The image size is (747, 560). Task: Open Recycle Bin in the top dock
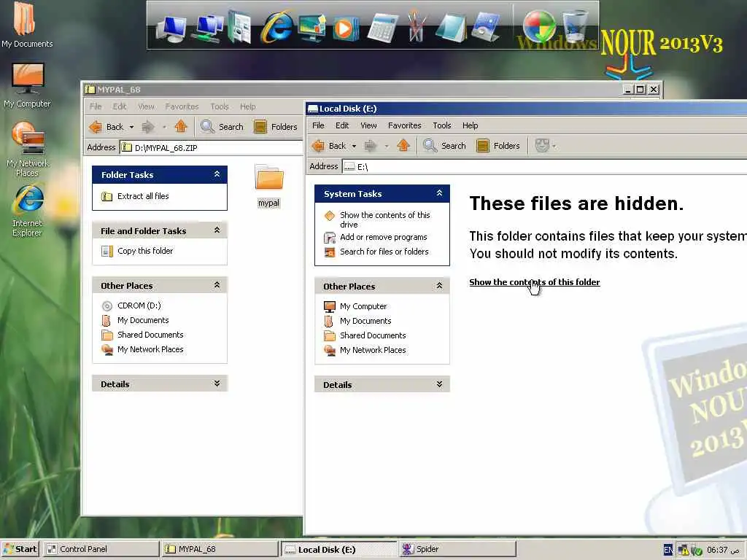pyautogui.click(x=575, y=27)
